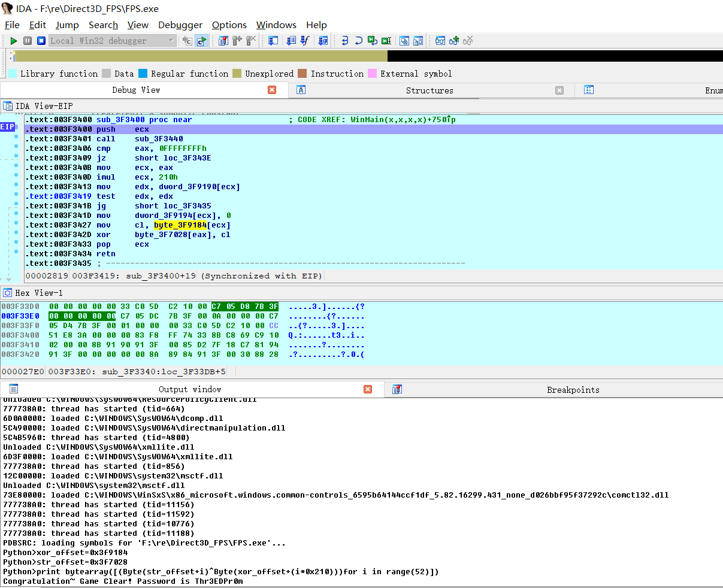The width and height of the screenshot is (723, 588).
Task: Click the WinMain code xref comment
Action: click(372, 120)
